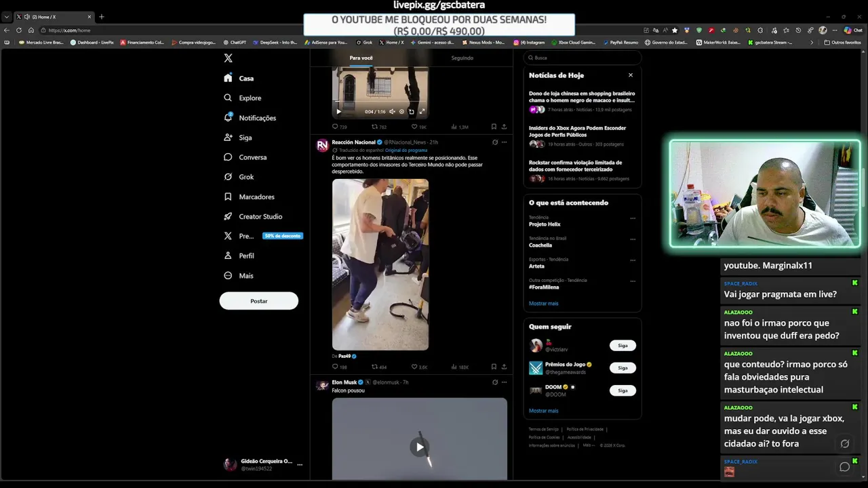
Task: Follow DOOM with Siga button
Action: point(623,390)
